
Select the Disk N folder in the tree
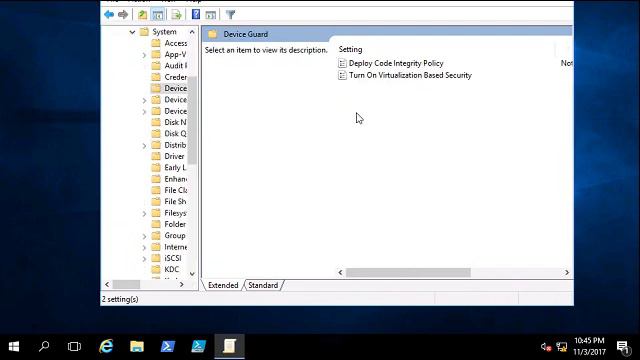coord(175,122)
